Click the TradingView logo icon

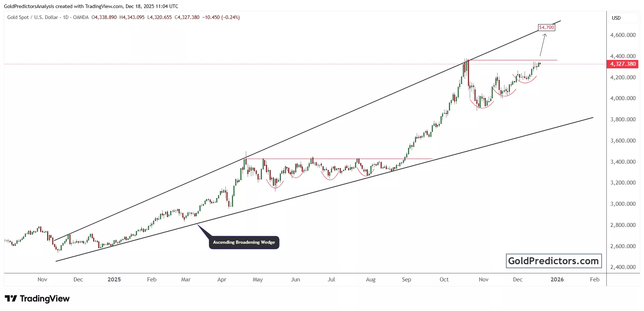tap(11, 299)
